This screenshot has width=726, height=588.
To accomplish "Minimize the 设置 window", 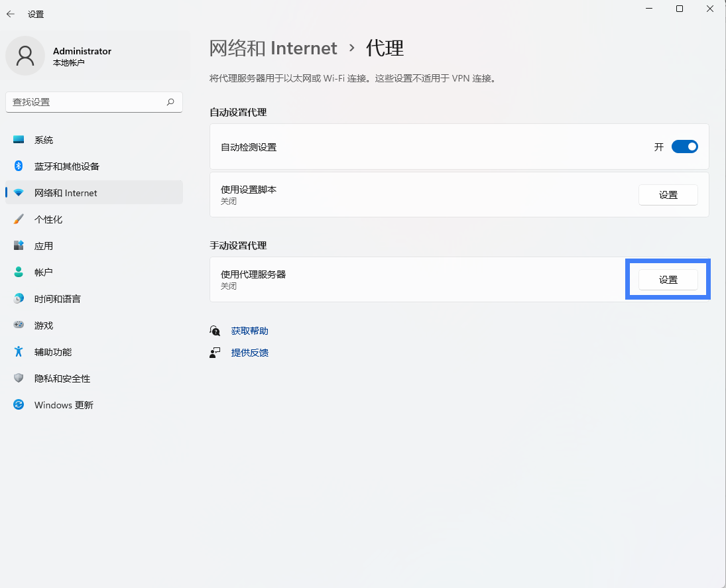I will 649,9.
